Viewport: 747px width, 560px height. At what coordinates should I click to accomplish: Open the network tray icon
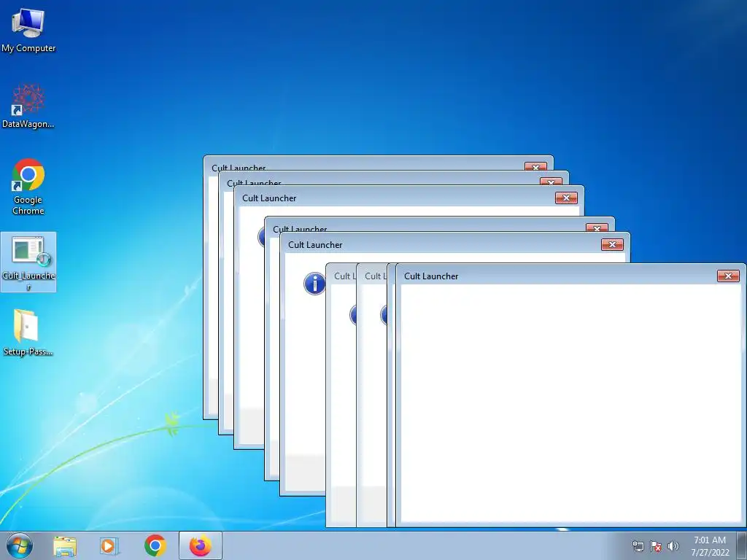(x=638, y=546)
